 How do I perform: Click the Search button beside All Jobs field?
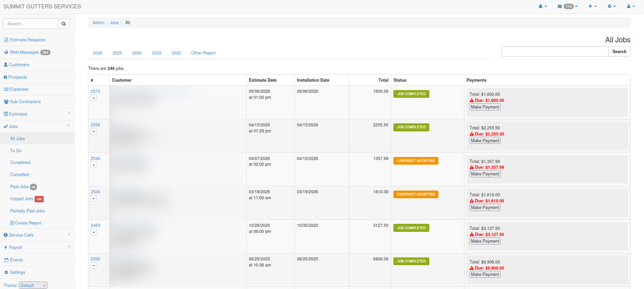(x=619, y=52)
